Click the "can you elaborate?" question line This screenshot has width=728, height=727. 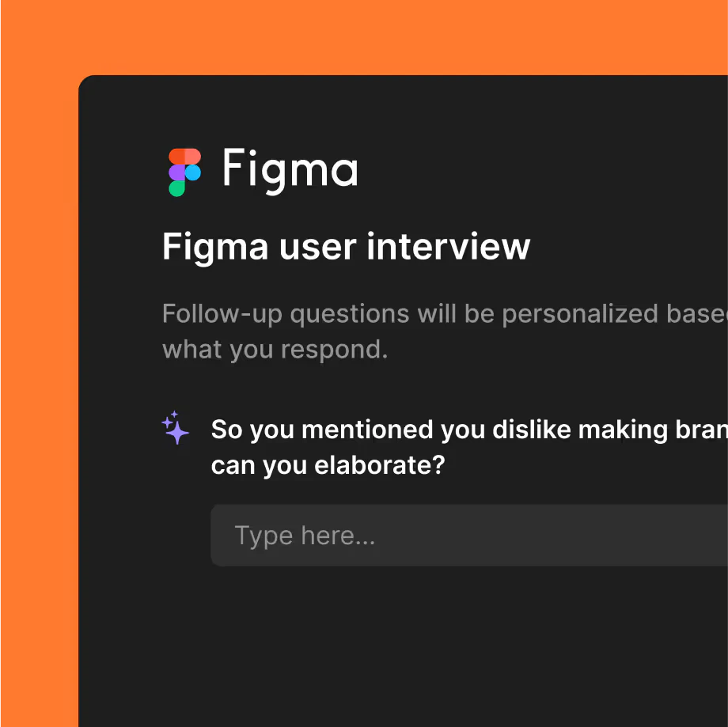pyautogui.click(x=328, y=464)
